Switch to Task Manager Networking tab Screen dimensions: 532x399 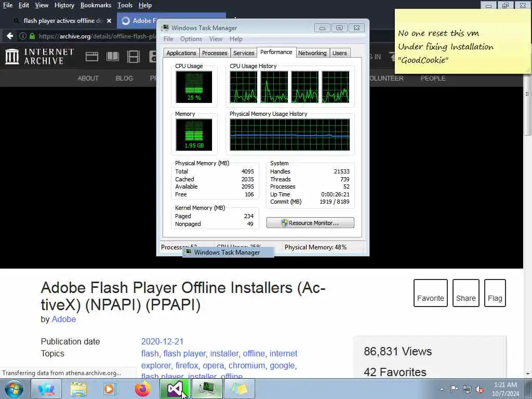click(x=312, y=53)
